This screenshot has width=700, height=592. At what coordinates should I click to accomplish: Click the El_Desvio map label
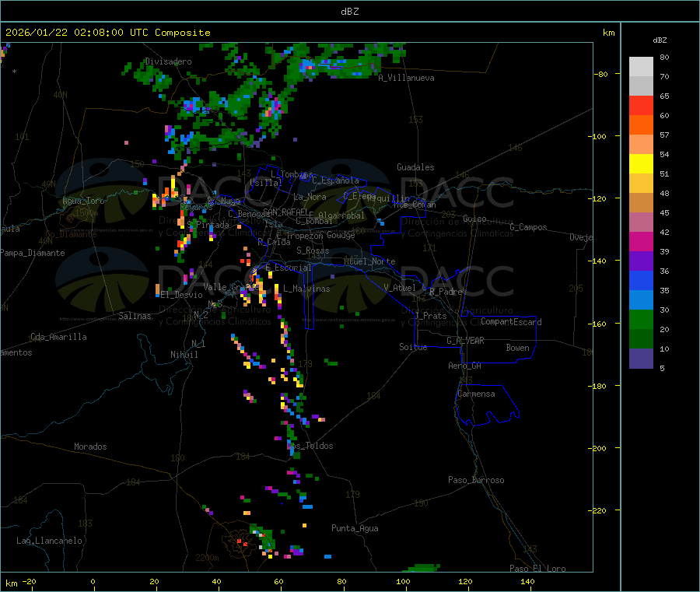pyautogui.click(x=182, y=295)
